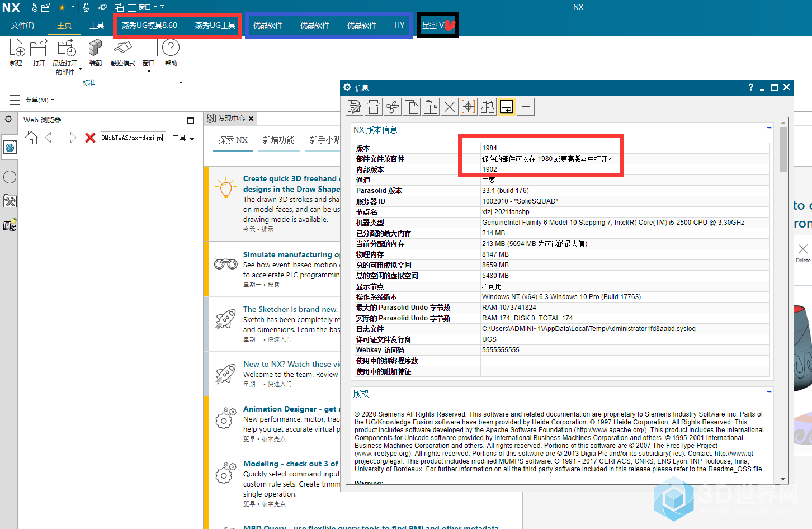Click the touch mode hand icon in the title bar
This screenshot has height=529, width=812.
tap(103, 7)
